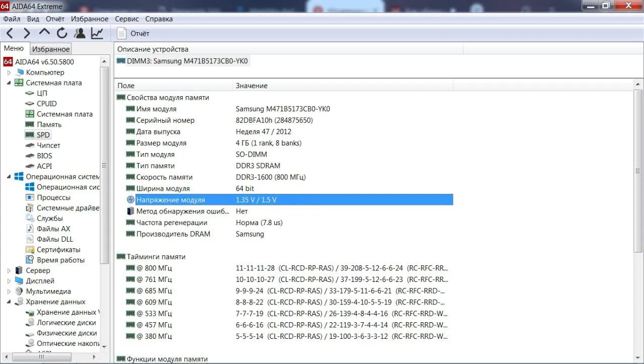The width and height of the screenshot is (644, 364).
Task: Open Оптические накопители in the tree
Action: (x=67, y=344)
